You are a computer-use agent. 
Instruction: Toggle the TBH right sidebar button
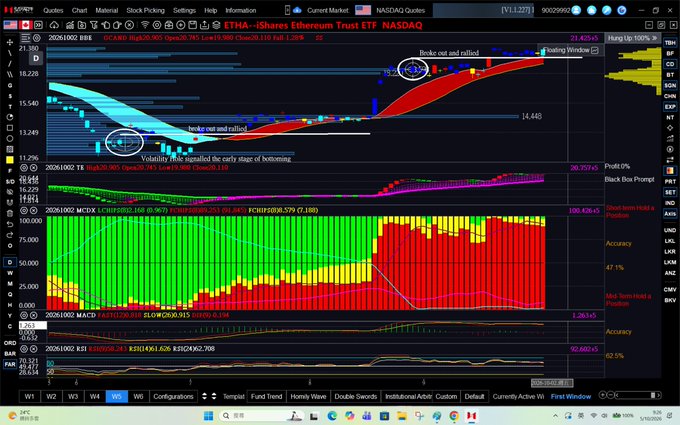click(670, 42)
